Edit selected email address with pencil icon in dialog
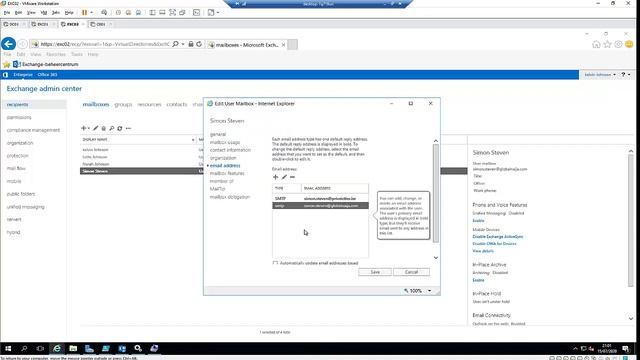 point(284,177)
